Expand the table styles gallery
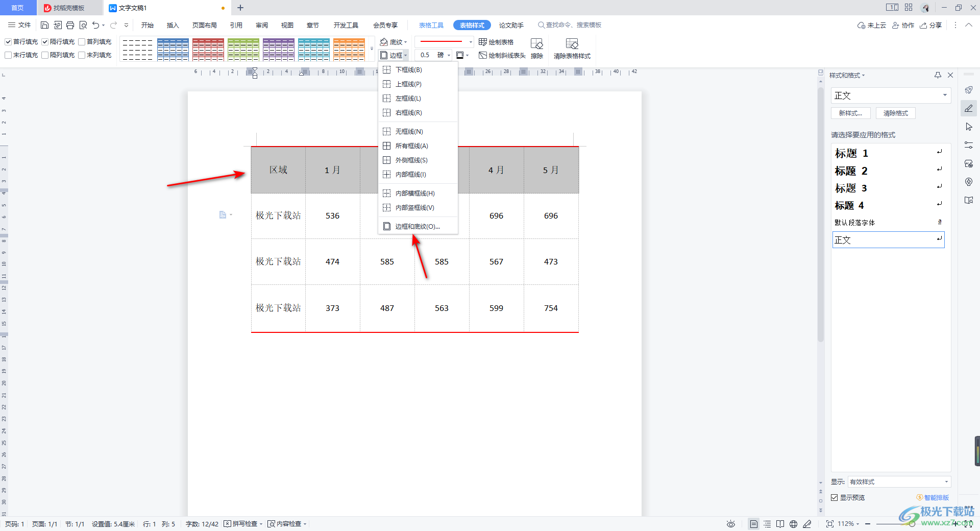The image size is (980, 531). pos(372,50)
